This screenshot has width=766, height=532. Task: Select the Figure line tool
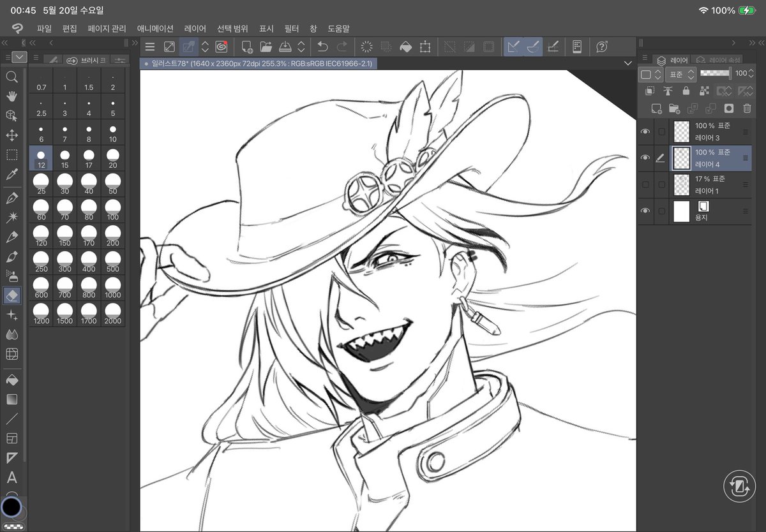pyautogui.click(x=11, y=419)
